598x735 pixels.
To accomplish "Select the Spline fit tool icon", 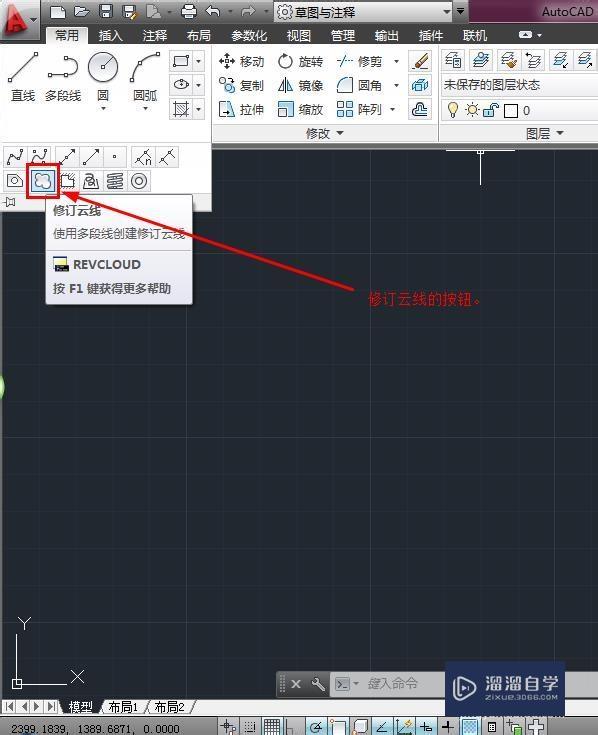I will [x=15, y=157].
